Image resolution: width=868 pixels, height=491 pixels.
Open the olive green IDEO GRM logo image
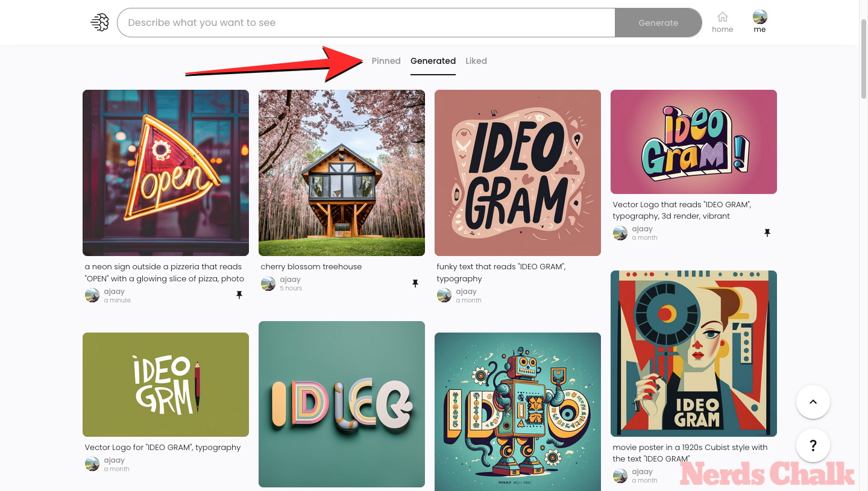click(x=166, y=384)
